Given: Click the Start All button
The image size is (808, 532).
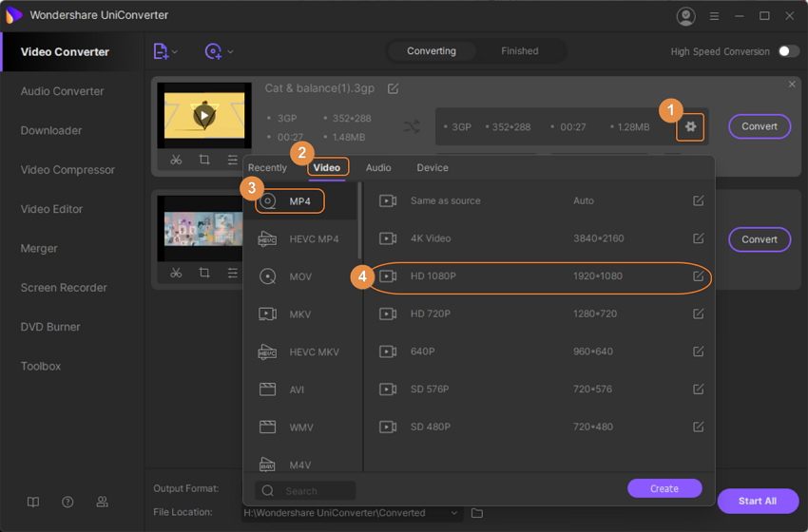Looking at the screenshot, I should [758, 501].
